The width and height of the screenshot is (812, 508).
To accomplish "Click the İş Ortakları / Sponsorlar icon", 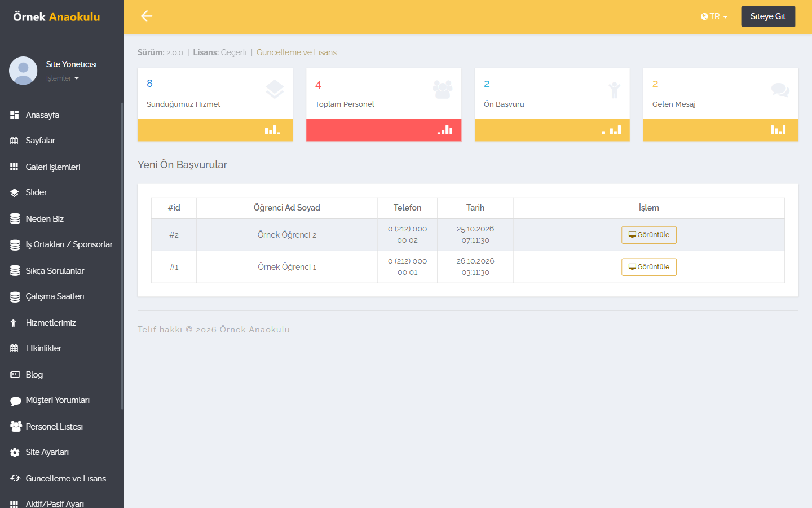I will tap(15, 245).
